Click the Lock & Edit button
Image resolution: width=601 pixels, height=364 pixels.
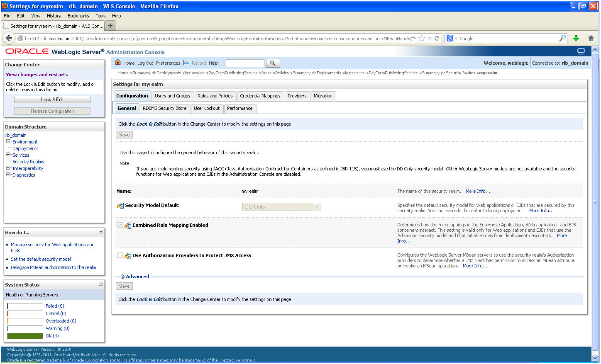pos(52,99)
